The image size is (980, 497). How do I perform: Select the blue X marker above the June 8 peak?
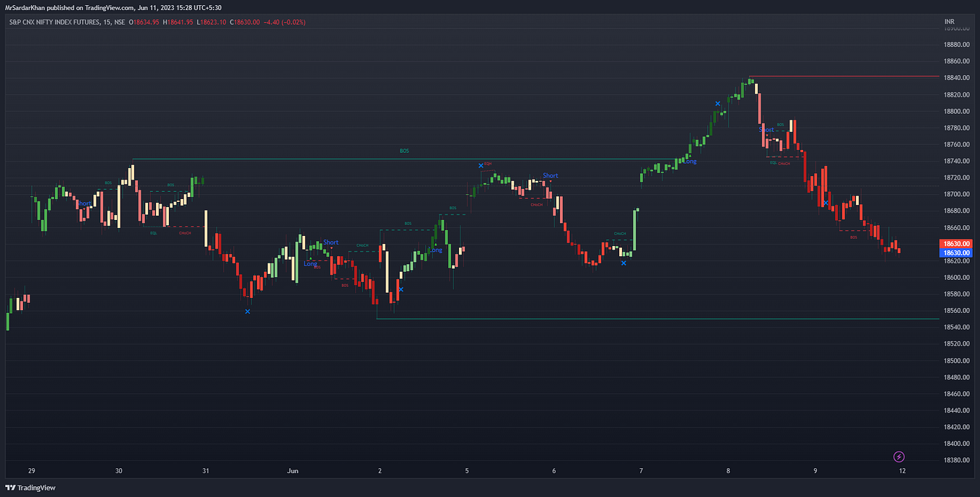click(x=718, y=104)
